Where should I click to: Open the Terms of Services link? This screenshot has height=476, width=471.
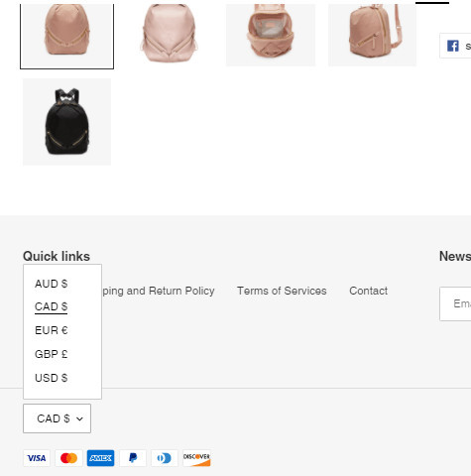pos(282,291)
